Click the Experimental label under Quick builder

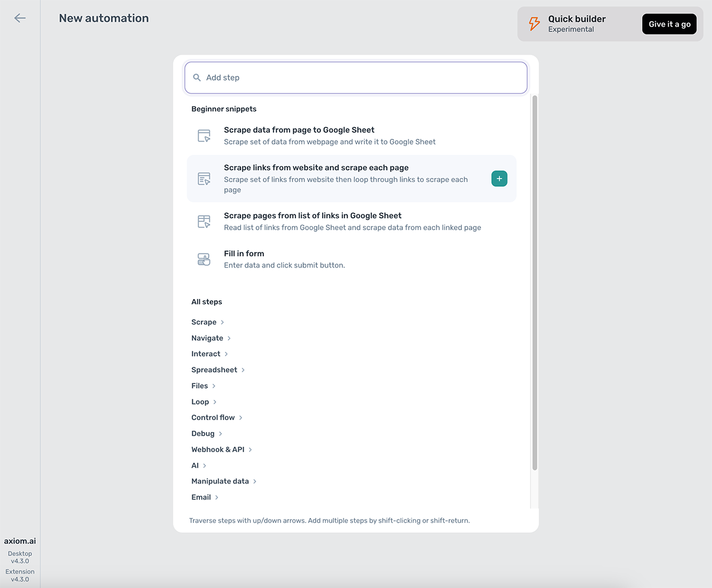571,30
